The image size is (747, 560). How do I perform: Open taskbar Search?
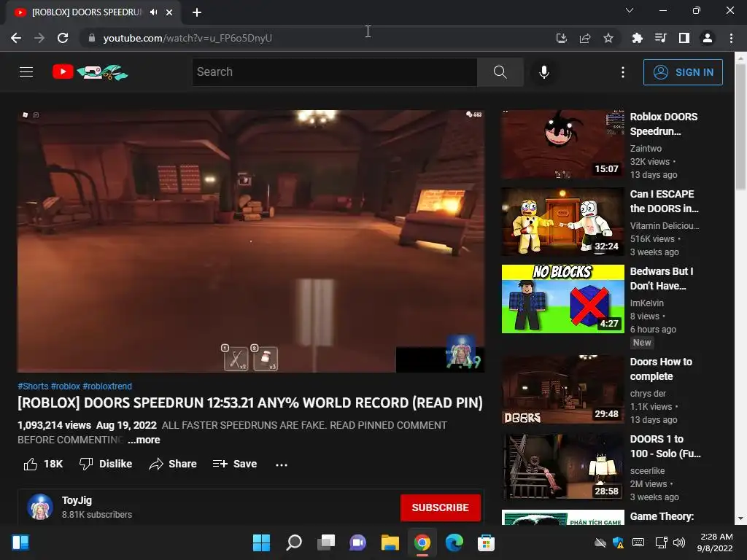[293, 542]
